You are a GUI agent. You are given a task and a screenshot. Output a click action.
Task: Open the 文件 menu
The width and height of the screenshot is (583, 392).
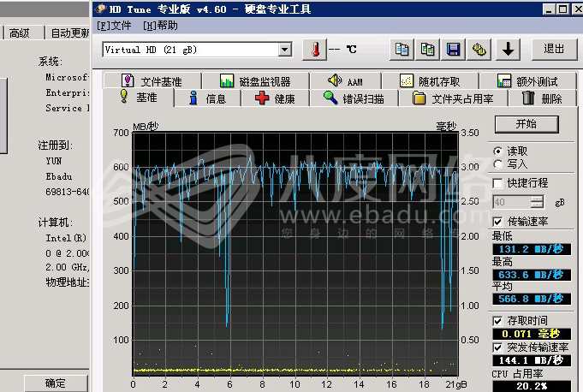[x=114, y=26]
